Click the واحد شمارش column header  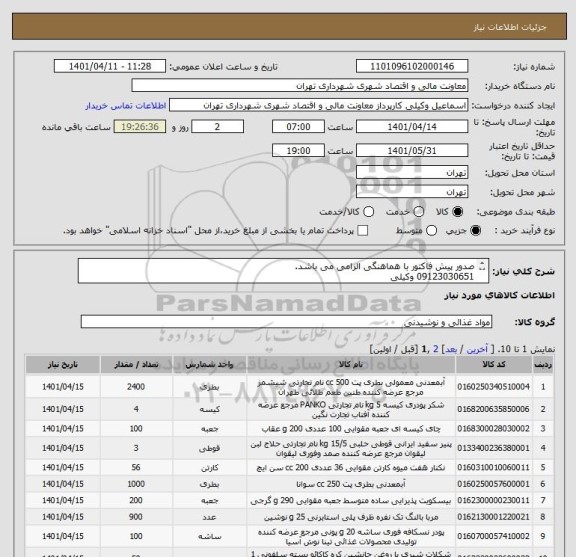pyautogui.click(x=209, y=364)
